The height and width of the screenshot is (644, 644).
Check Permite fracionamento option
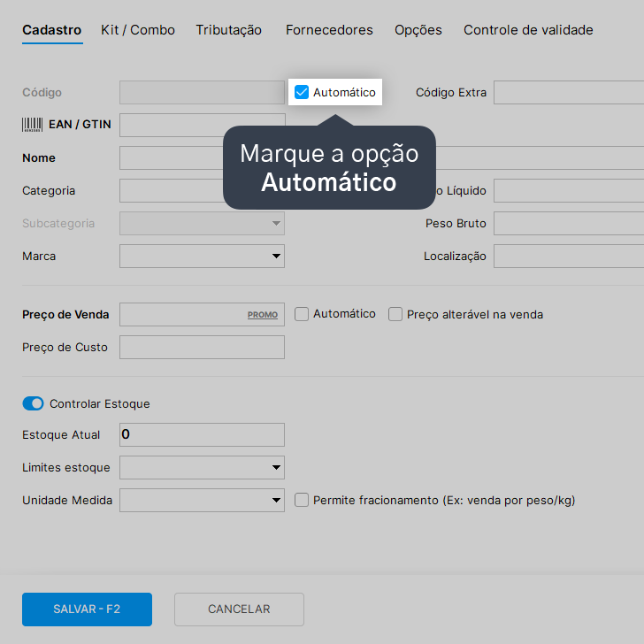(302, 501)
